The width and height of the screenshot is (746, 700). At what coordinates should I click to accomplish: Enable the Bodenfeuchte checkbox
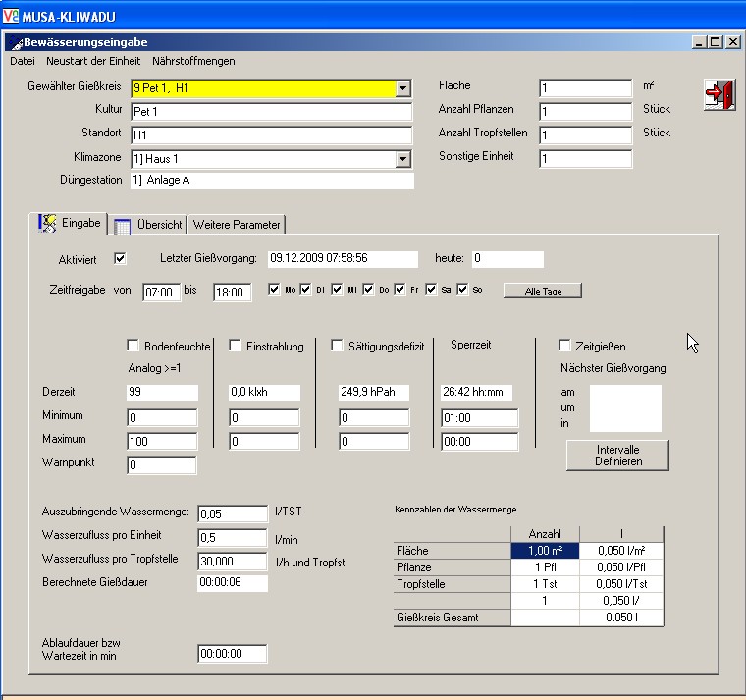[x=133, y=345]
